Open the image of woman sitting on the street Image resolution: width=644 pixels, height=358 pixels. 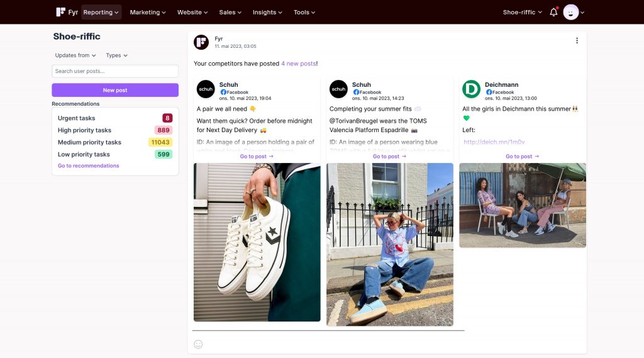(390, 245)
